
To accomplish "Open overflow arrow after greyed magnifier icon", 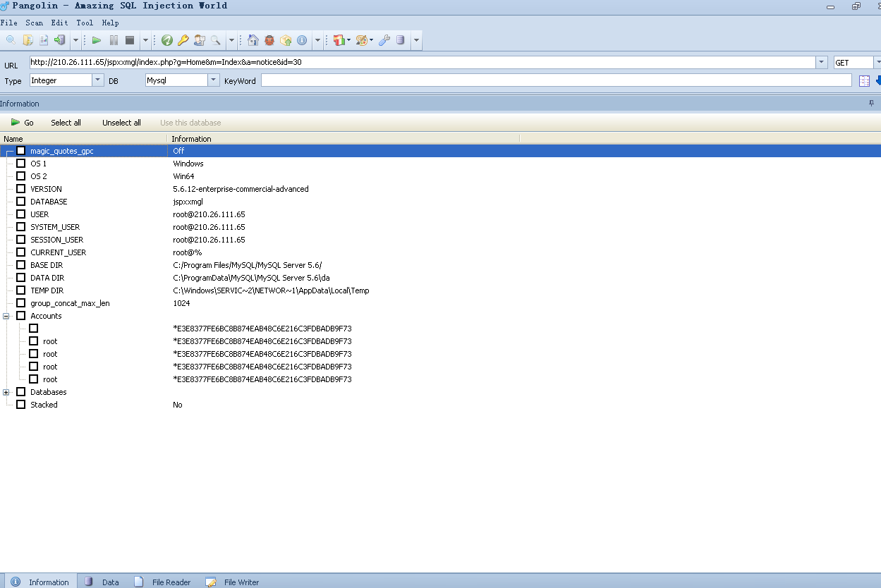I will click(x=231, y=40).
